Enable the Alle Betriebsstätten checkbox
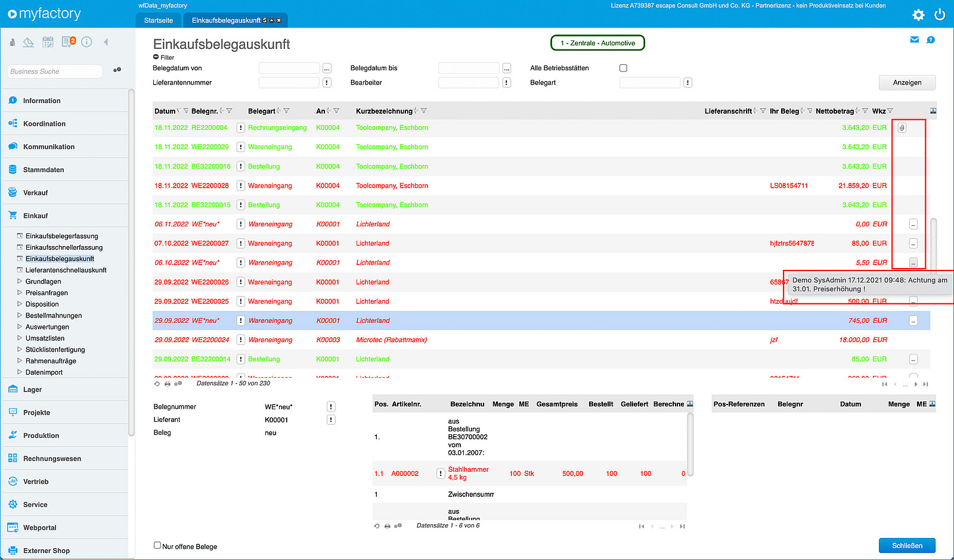The width and height of the screenshot is (954, 560). click(623, 68)
